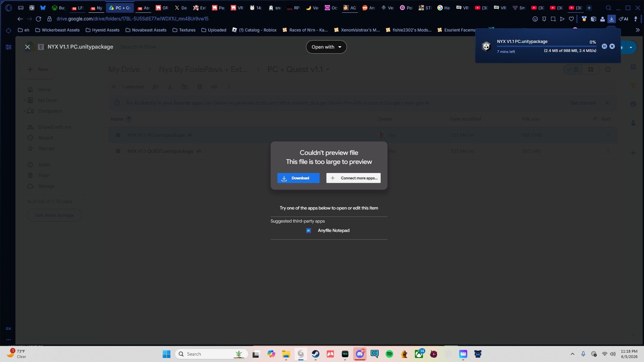Open the Windows Start menu
The width and height of the screenshot is (644, 362).
pos(166,354)
